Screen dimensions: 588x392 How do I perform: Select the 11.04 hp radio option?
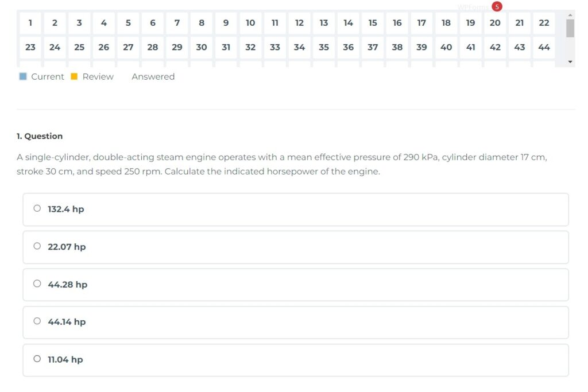pyautogui.click(x=37, y=359)
